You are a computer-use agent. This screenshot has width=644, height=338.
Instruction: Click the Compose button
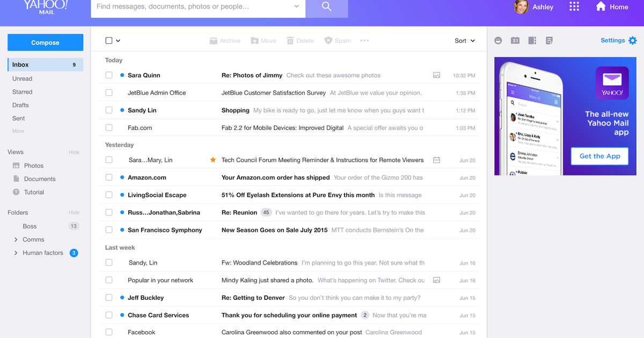point(45,42)
